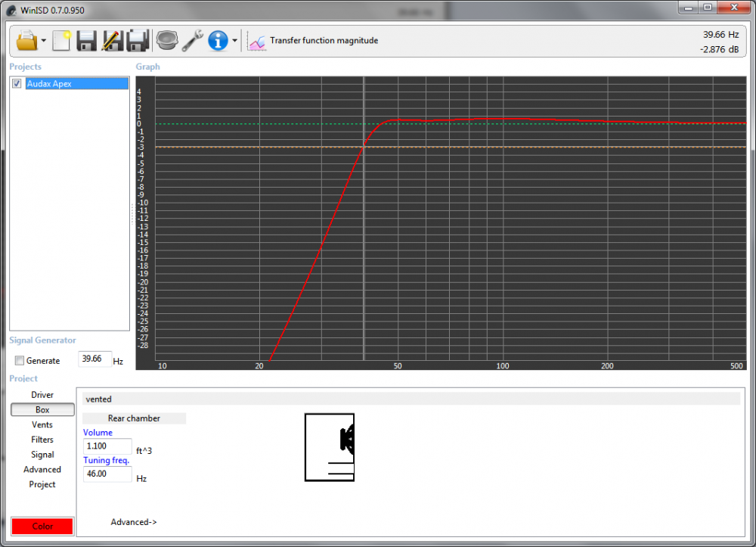Enable the Generate signal checkbox
This screenshot has height=547, width=756.
tap(20, 361)
